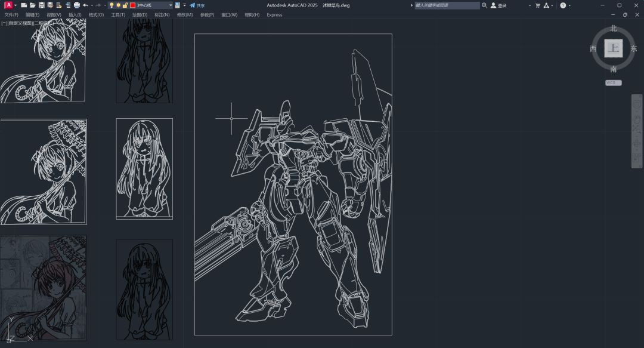Open the WCS coordinate system dropdown
The height and width of the screenshot is (348, 644).
(613, 83)
